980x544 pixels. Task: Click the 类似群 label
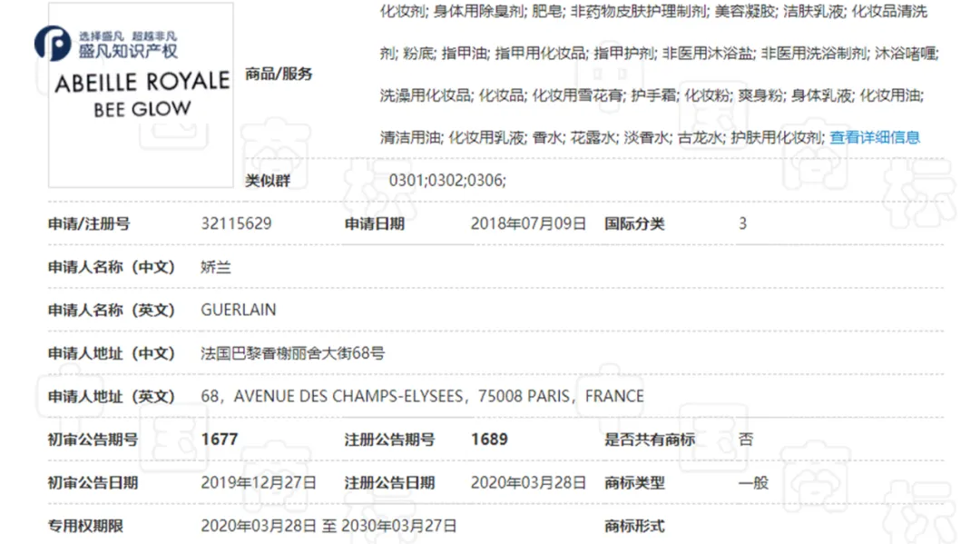pyautogui.click(x=268, y=181)
